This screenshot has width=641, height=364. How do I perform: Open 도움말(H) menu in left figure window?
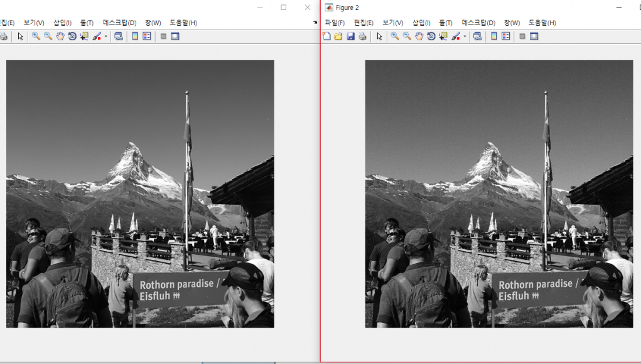[x=183, y=23]
